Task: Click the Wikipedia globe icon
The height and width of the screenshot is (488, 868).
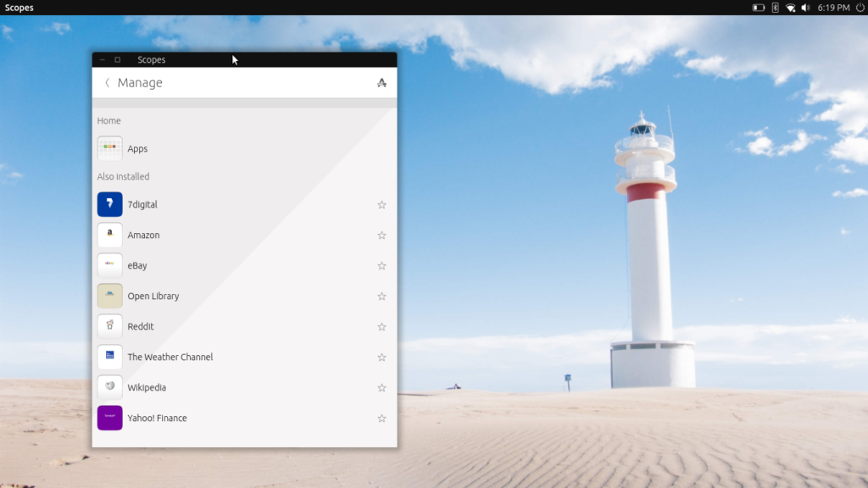Action: (x=109, y=387)
